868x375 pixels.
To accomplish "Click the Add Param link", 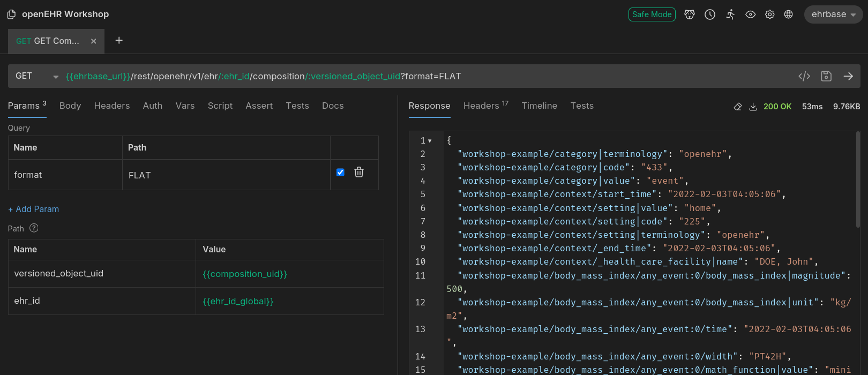I will click(x=34, y=209).
